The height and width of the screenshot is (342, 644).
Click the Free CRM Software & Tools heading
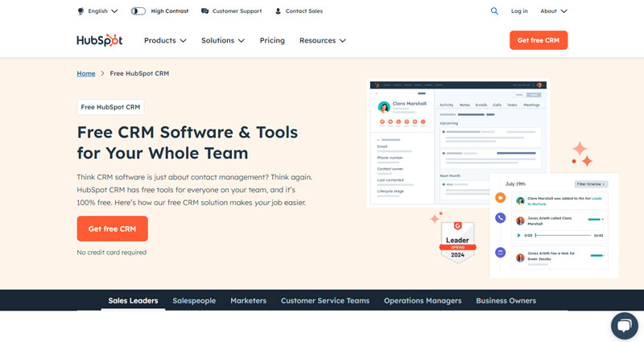coord(188,142)
